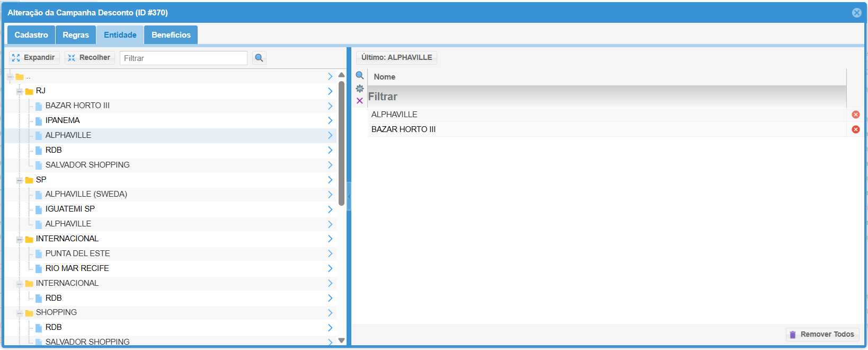Screen dimensions: 868x350
Task: Open the grid settings gear icon
Action: click(x=360, y=88)
